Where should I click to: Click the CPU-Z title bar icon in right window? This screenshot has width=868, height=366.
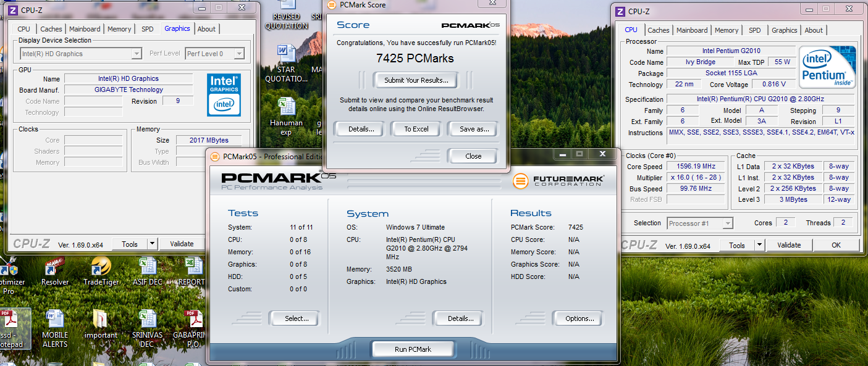[x=620, y=11]
